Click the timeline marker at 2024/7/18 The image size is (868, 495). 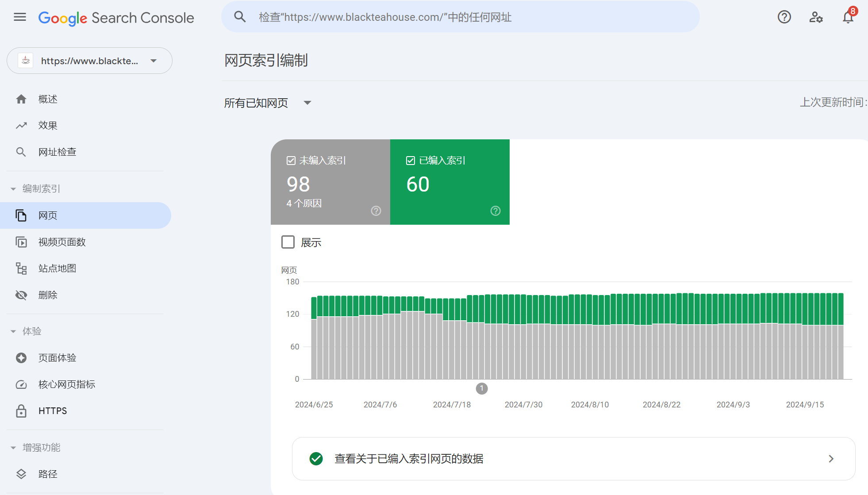482,388
